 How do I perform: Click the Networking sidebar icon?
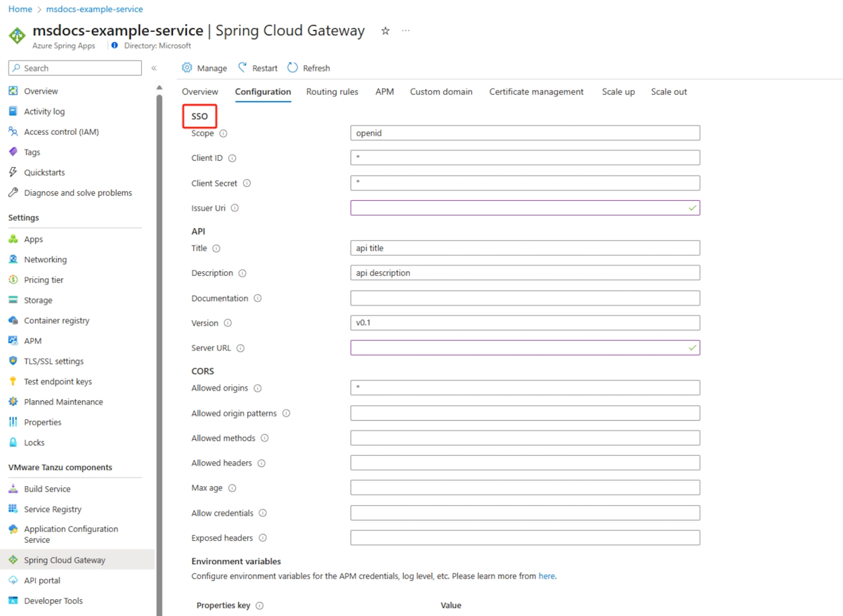pyautogui.click(x=13, y=260)
